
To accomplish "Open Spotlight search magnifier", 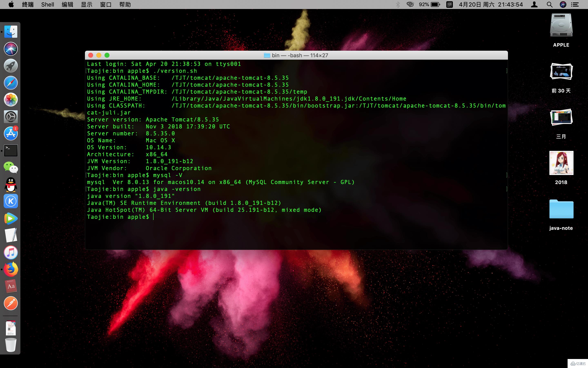I will [549, 4].
